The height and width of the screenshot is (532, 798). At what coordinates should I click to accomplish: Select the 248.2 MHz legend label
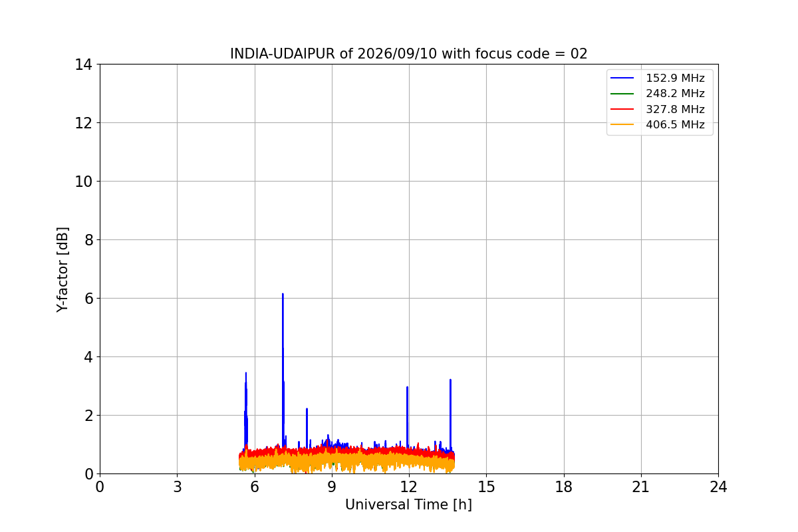tap(675, 94)
